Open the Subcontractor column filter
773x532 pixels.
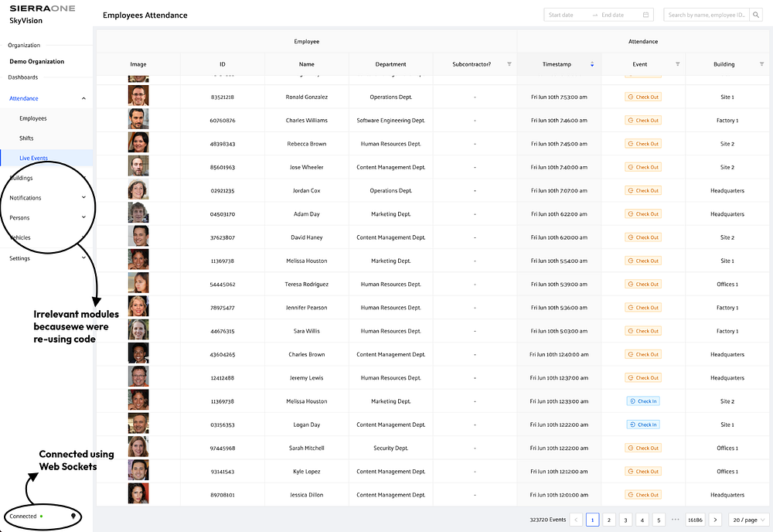point(509,64)
